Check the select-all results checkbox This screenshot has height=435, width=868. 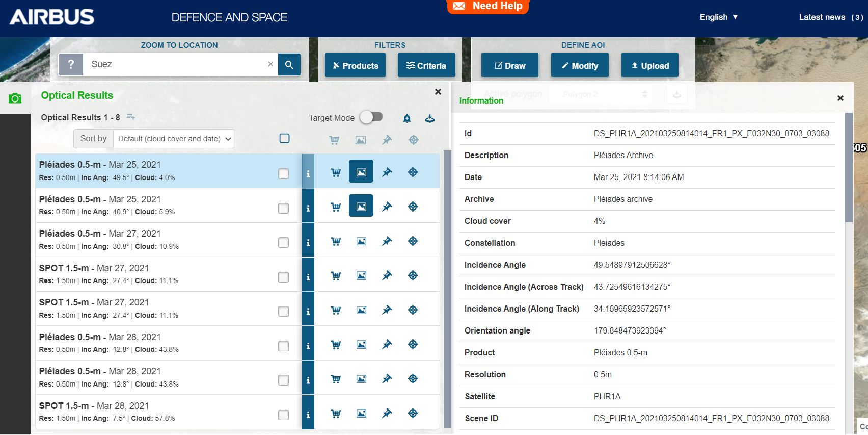click(285, 138)
